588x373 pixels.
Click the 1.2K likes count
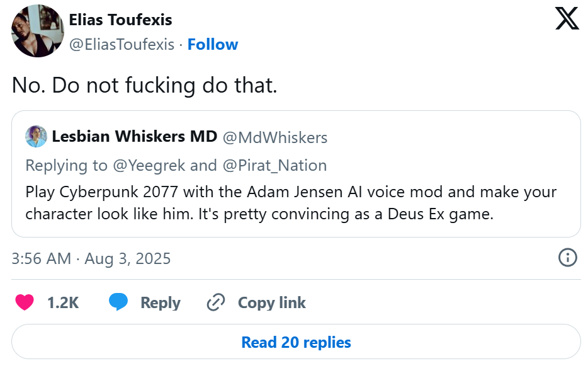click(63, 303)
